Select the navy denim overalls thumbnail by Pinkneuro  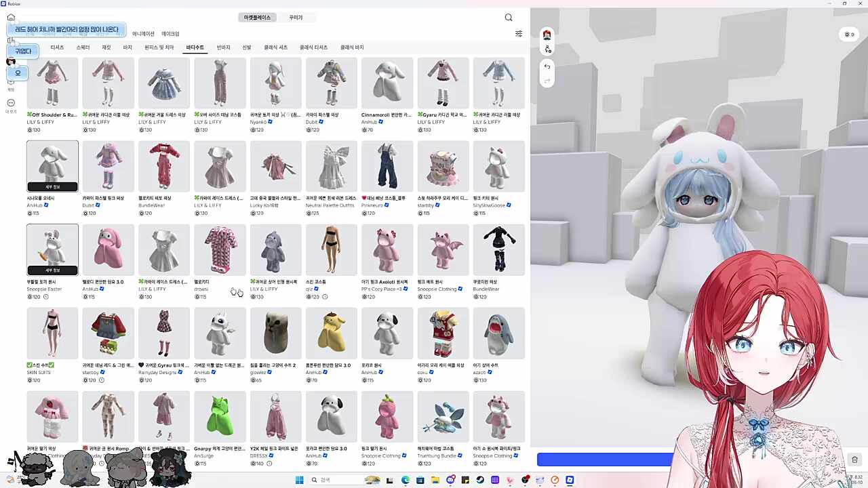[x=387, y=166]
